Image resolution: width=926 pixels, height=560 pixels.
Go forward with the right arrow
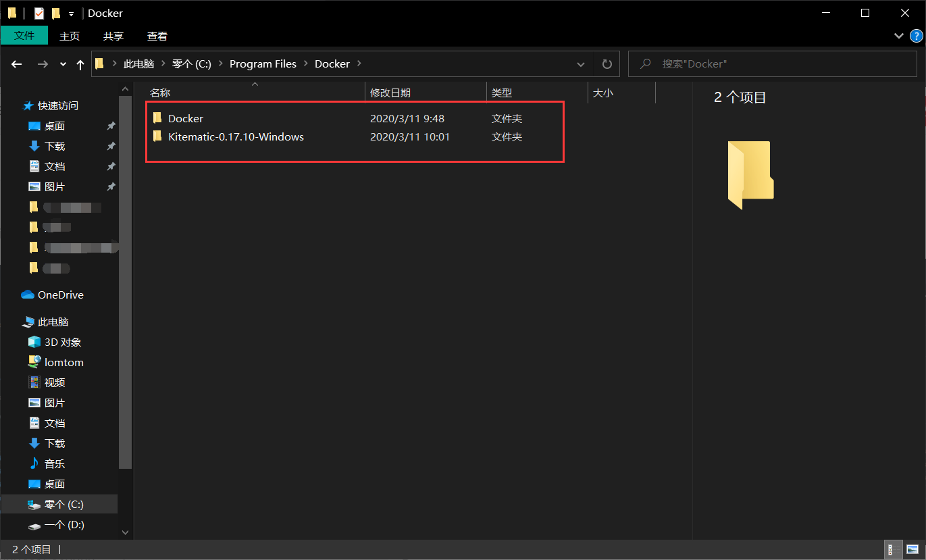(43, 64)
